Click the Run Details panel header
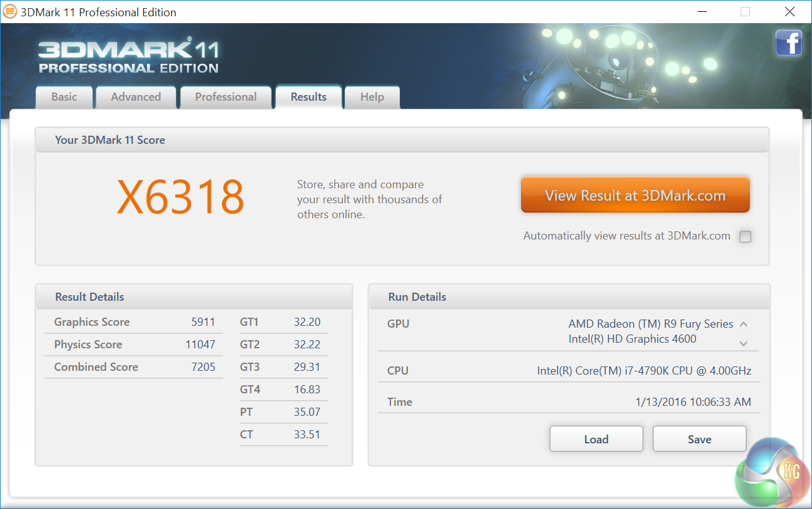 click(569, 296)
